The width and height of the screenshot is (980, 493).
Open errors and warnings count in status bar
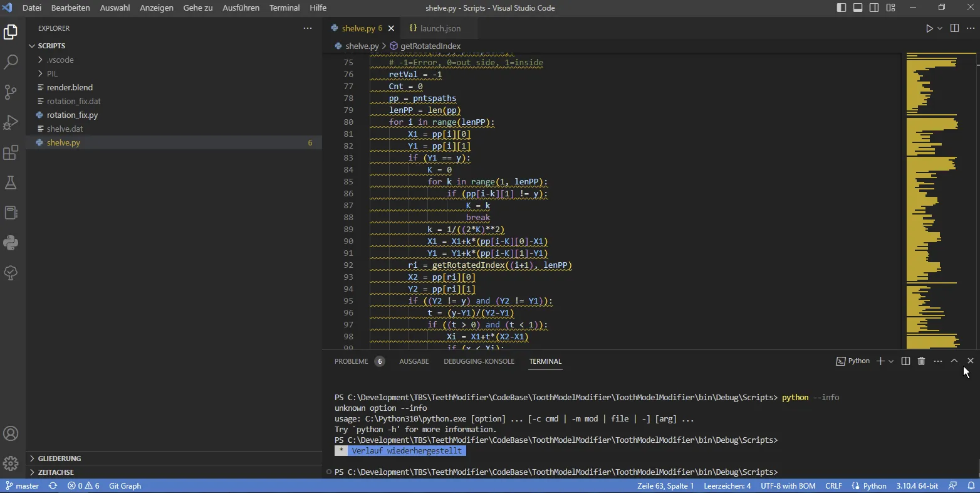(83, 486)
